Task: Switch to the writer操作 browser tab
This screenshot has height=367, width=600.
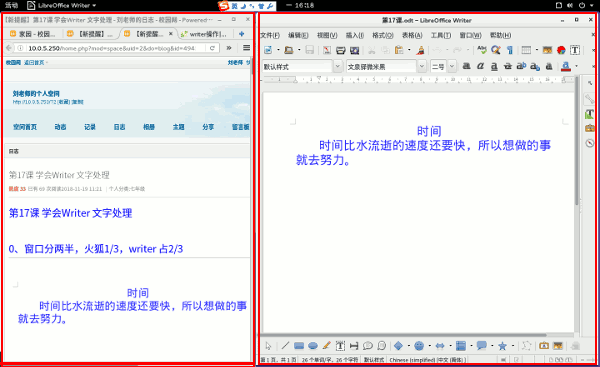Action: [x=204, y=34]
